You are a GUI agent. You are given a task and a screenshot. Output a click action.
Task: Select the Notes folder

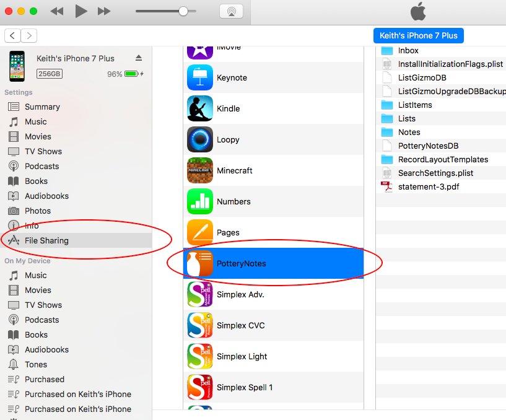pyautogui.click(x=441, y=132)
